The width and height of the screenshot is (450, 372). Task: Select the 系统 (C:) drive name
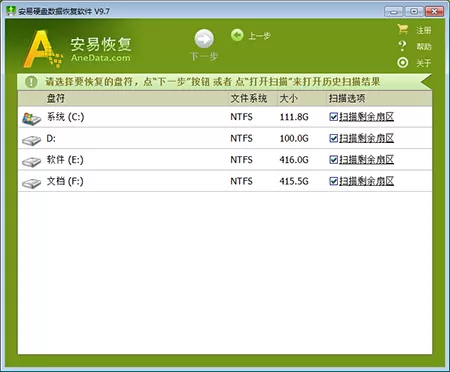coord(65,117)
